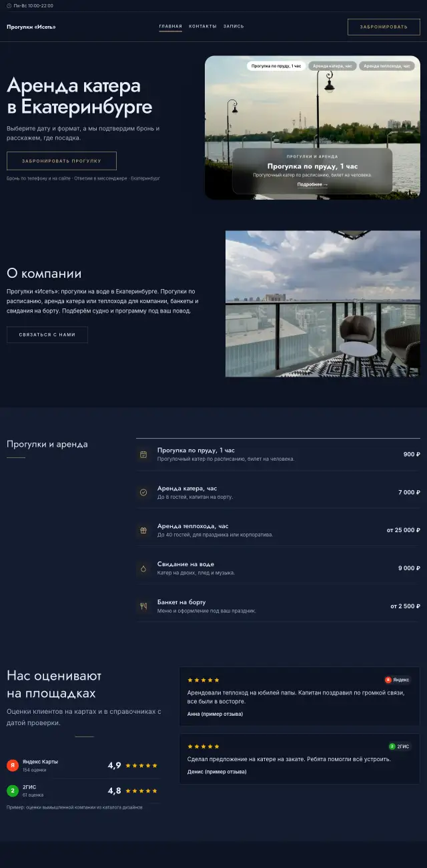Open the Аренда катера, час price row
The height and width of the screenshot is (868, 427).
(x=278, y=493)
